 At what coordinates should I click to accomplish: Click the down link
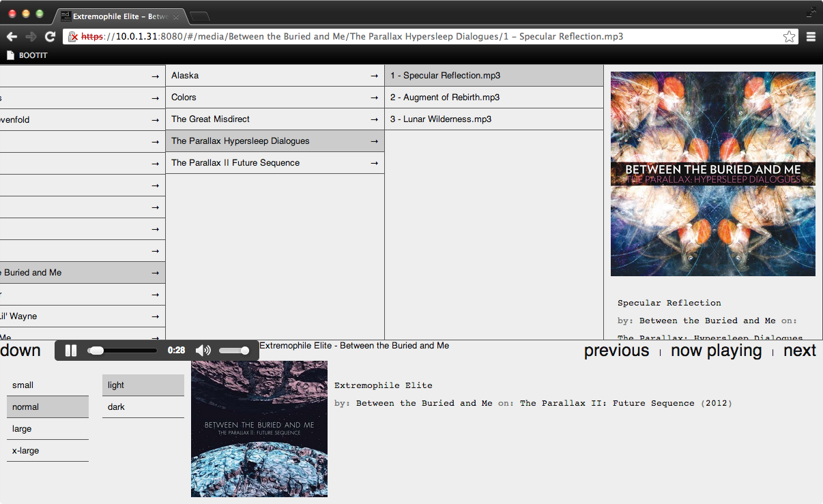point(20,351)
